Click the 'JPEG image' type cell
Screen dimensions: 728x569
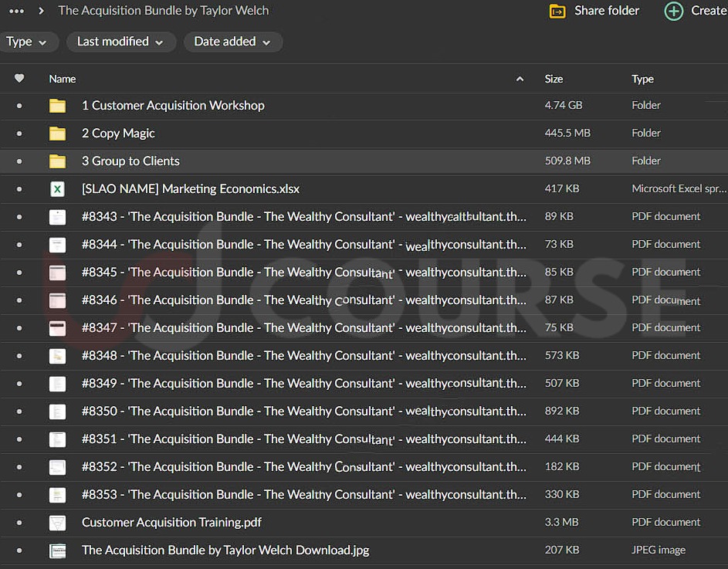pyautogui.click(x=659, y=550)
